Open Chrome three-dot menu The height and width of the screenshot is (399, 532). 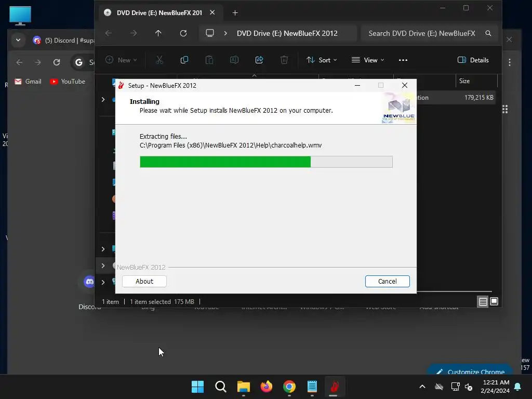tap(509, 62)
